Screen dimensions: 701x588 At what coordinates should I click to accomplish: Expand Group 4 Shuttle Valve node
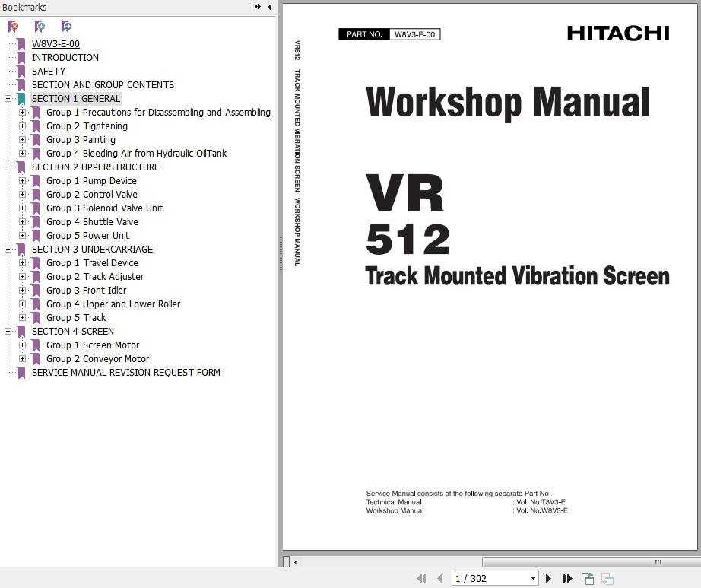[22, 222]
